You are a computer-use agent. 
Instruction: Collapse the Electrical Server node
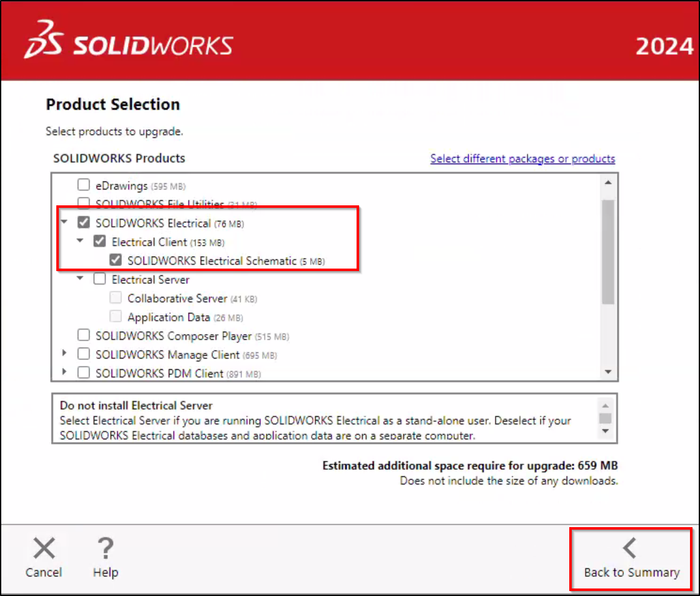[80, 278]
